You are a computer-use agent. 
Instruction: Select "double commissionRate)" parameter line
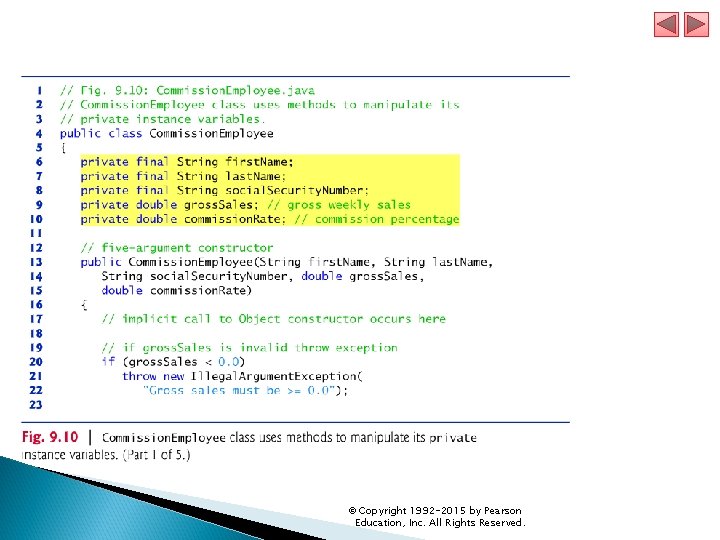(x=177, y=291)
